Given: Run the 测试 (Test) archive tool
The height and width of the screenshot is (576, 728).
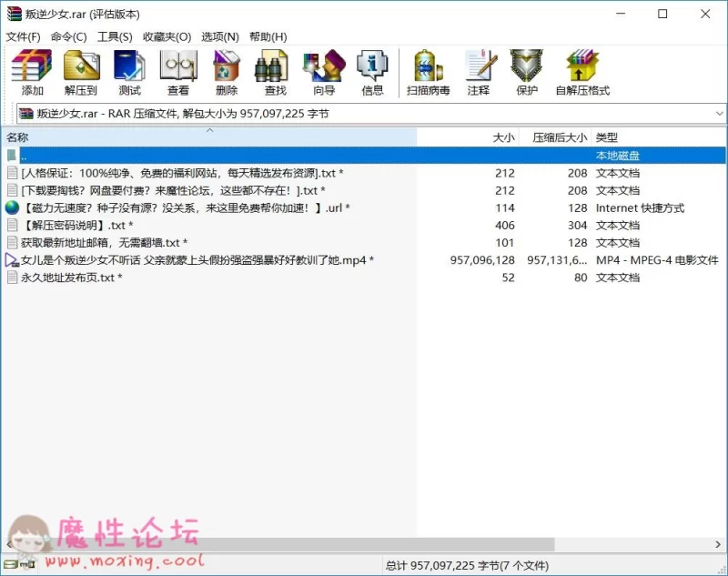Looking at the screenshot, I should click(x=129, y=66).
